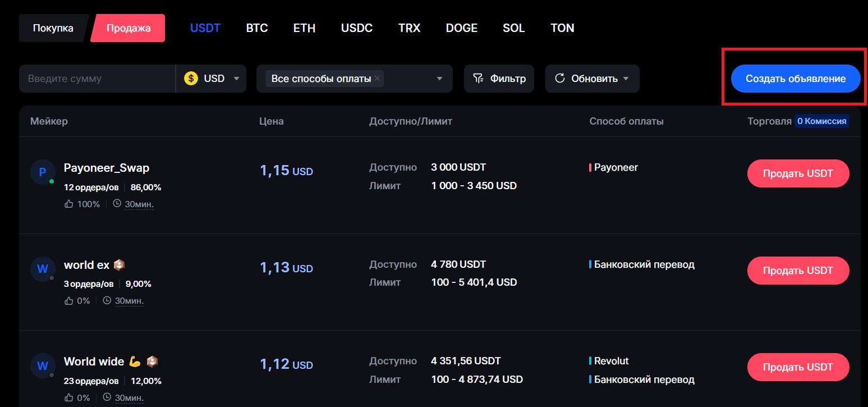Click the clock icon in Payoneer_Swap row
Screen dimensions: 868x407
click(x=117, y=204)
